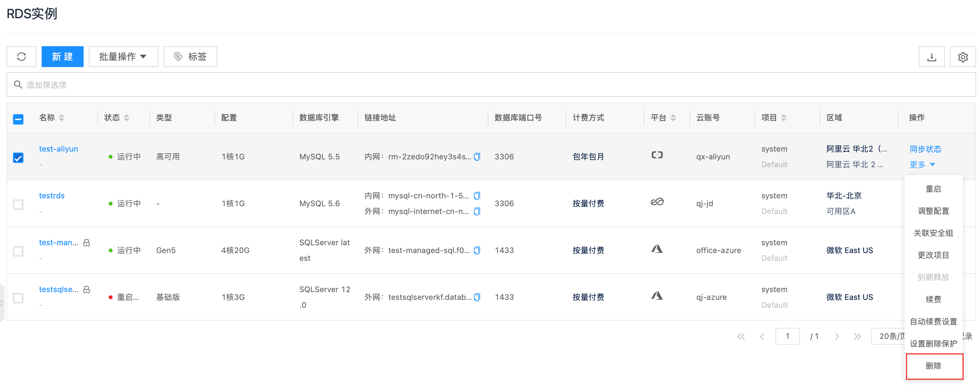Copy the rm-2zedo92hey3s4s intranet address
This screenshot has height=389, width=980.
pos(477,157)
